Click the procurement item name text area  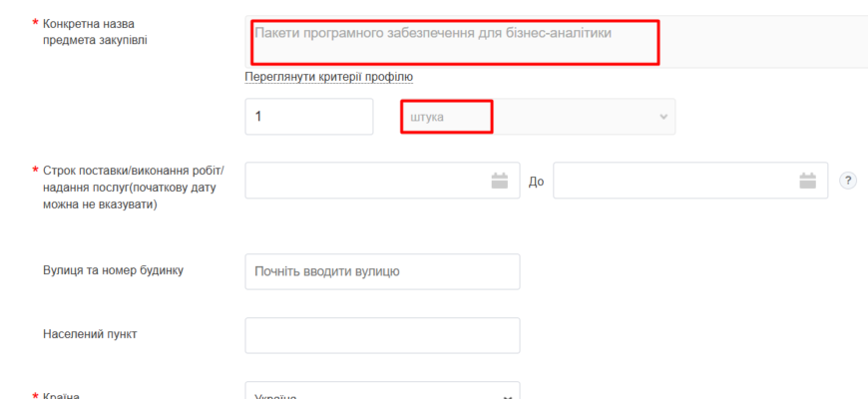pos(557,42)
